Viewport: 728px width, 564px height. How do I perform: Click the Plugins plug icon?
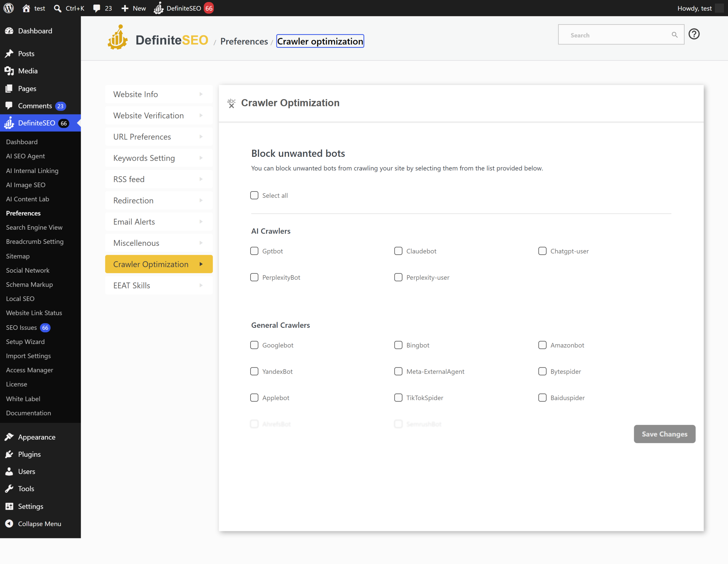tap(9, 454)
